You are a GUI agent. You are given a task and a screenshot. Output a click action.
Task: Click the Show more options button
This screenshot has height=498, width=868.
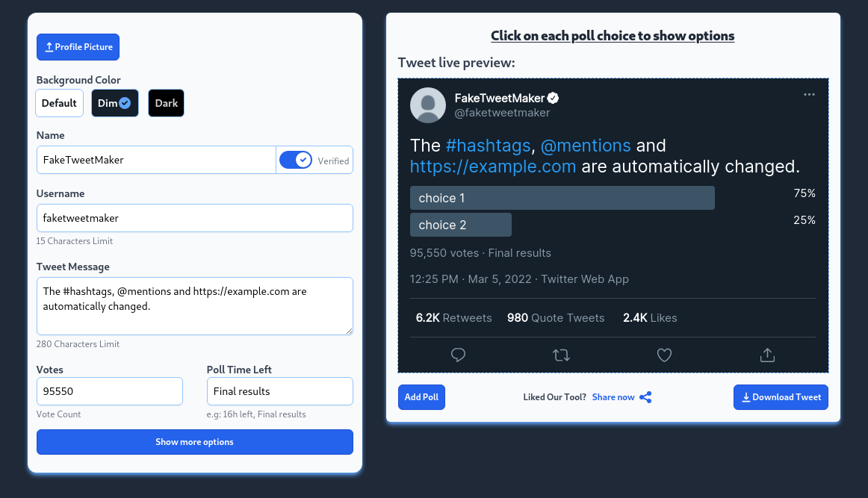click(x=194, y=441)
